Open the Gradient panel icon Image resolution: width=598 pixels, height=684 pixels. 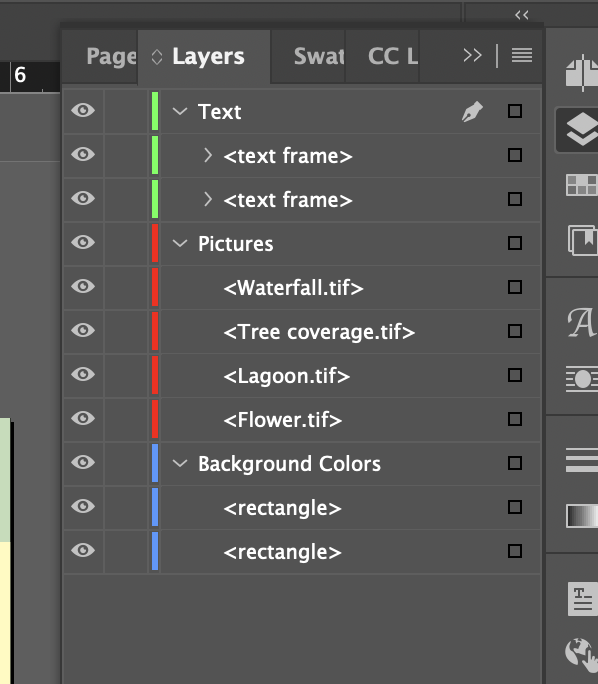[x=582, y=516]
